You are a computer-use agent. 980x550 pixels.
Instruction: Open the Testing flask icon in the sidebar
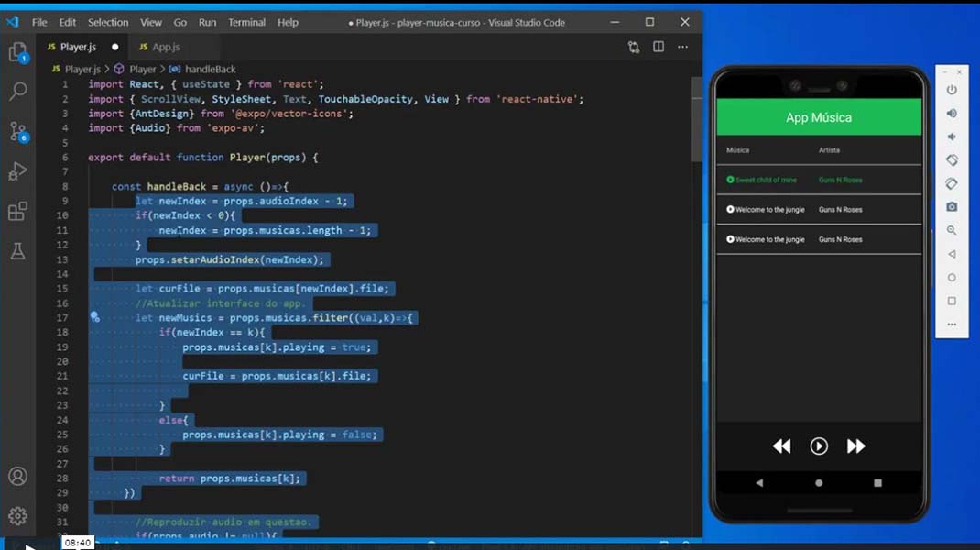coord(20,248)
